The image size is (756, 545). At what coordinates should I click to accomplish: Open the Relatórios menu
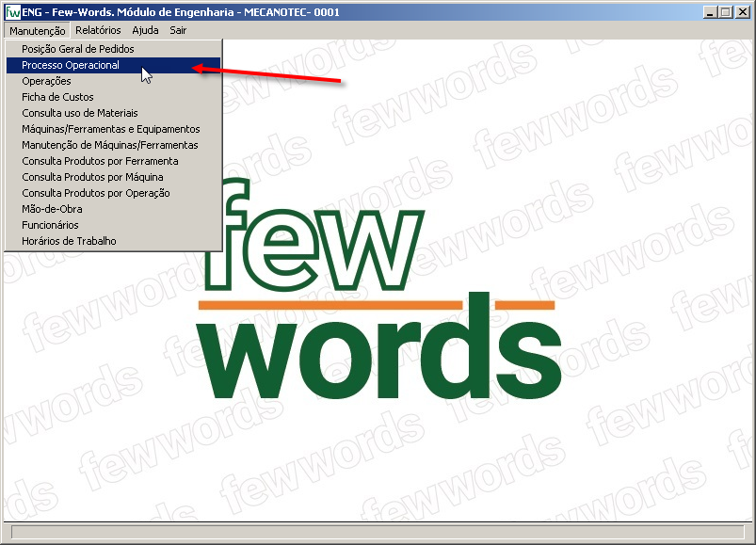98,30
